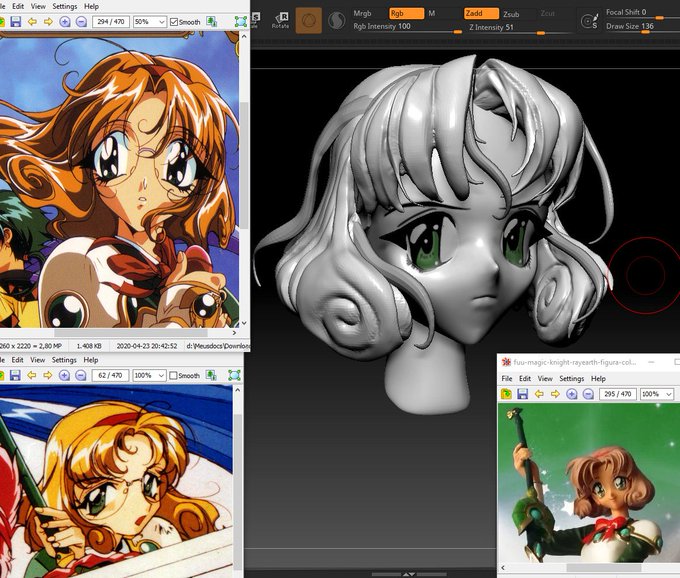Zoom out on the 62/470 viewer image
The width and height of the screenshot is (680, 578).
[80, 375]
